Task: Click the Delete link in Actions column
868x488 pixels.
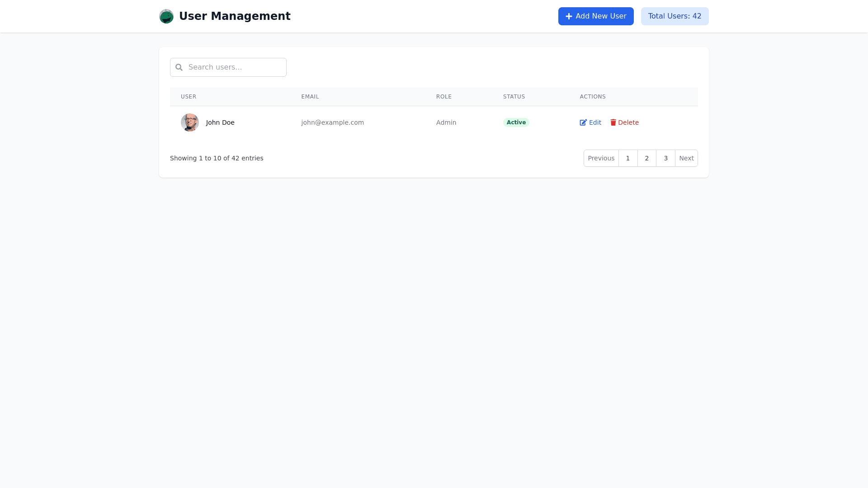Action: (628, 122)
